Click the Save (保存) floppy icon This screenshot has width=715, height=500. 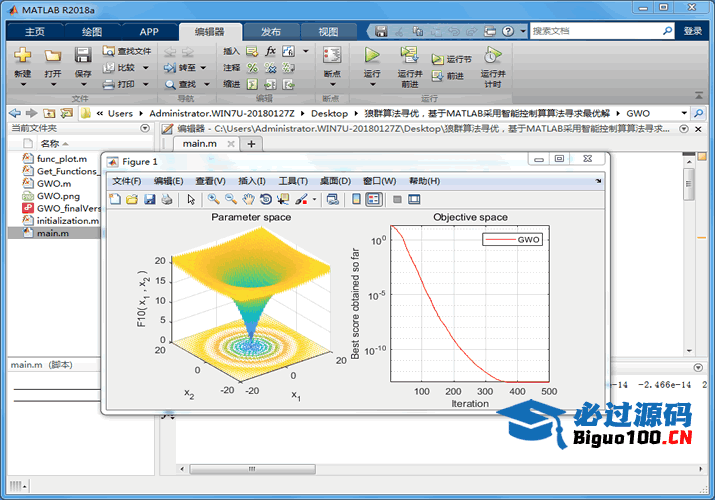coord(83,55)
